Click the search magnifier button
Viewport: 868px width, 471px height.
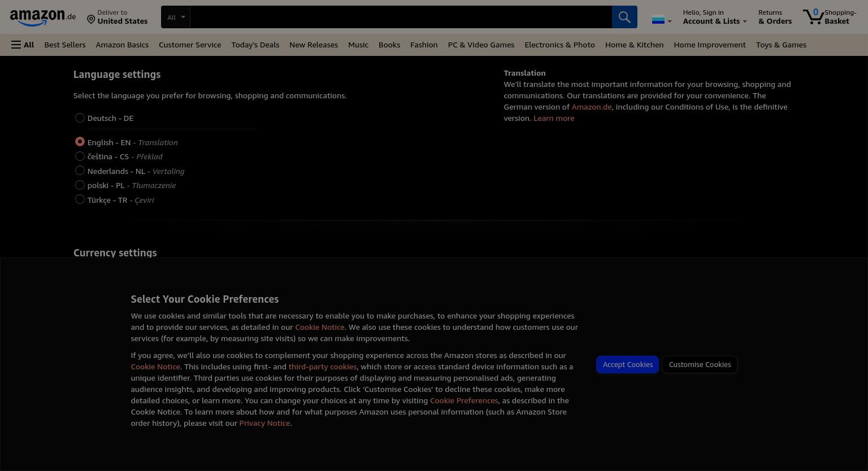624,17
